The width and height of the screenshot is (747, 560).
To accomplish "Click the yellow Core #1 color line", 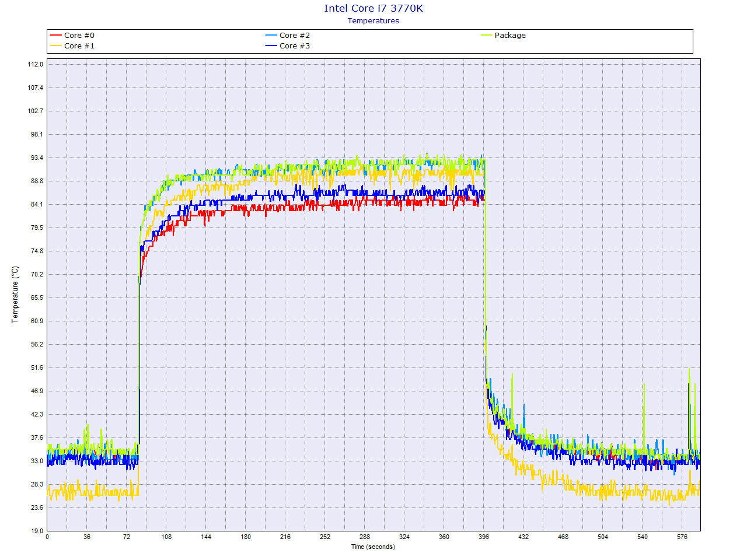I will pos(56,46).
